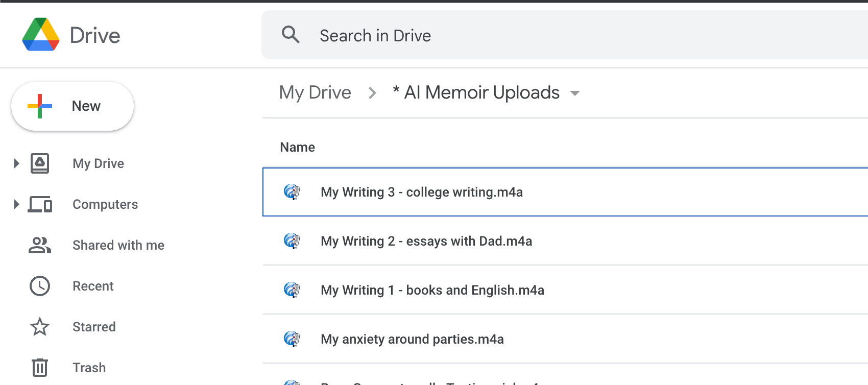Click the Shared with me people icon
The height and width of the screenshot is (385, 868).
point(40,245)
